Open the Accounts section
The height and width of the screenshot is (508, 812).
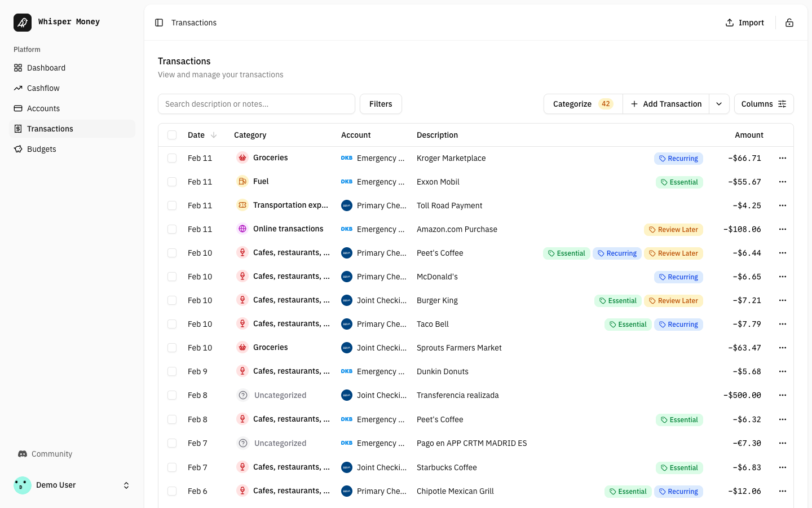[43, 108]
